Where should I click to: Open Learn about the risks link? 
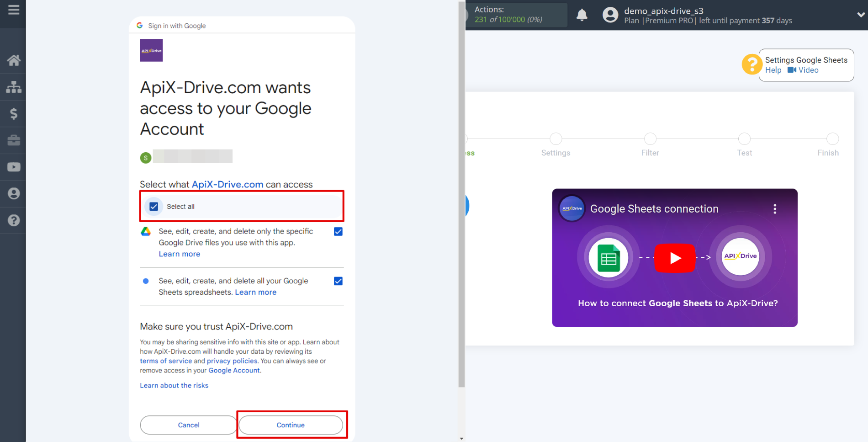coord(174,385)
